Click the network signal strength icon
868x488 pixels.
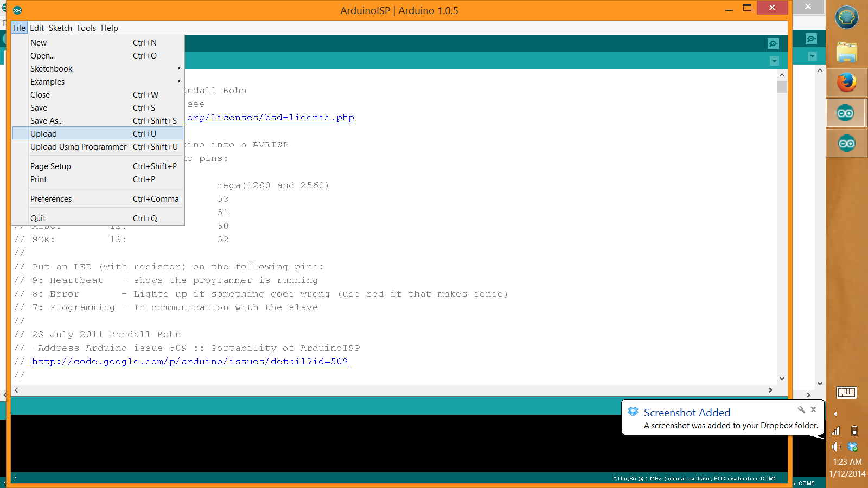pyautogui.click(x=835, y=431)
